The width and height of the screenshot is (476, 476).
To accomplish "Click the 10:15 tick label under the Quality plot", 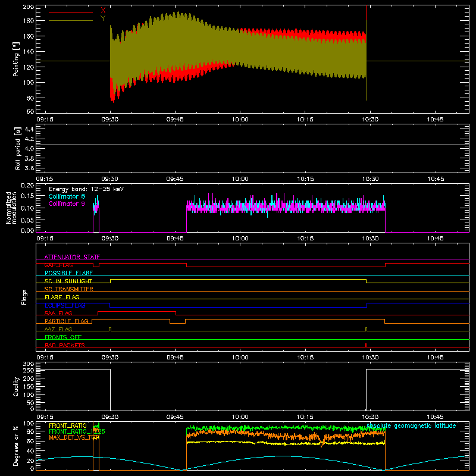I will tap(305, 417).
